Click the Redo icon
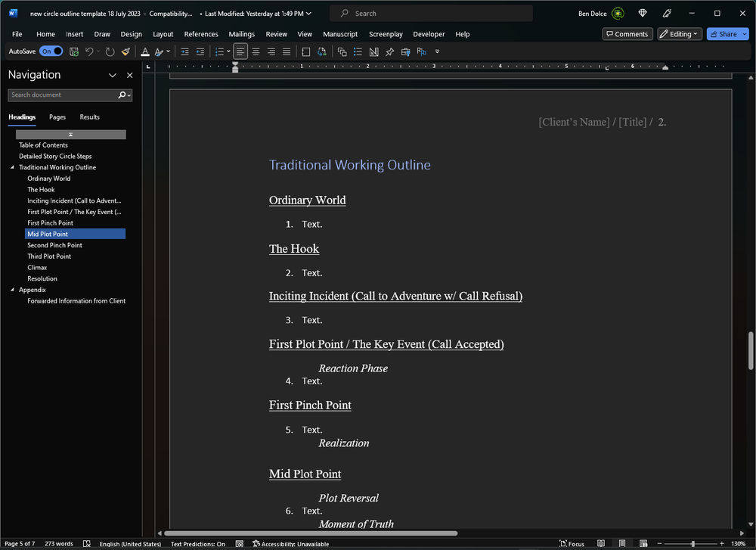The image size is (756, 550). pos(110,51)
